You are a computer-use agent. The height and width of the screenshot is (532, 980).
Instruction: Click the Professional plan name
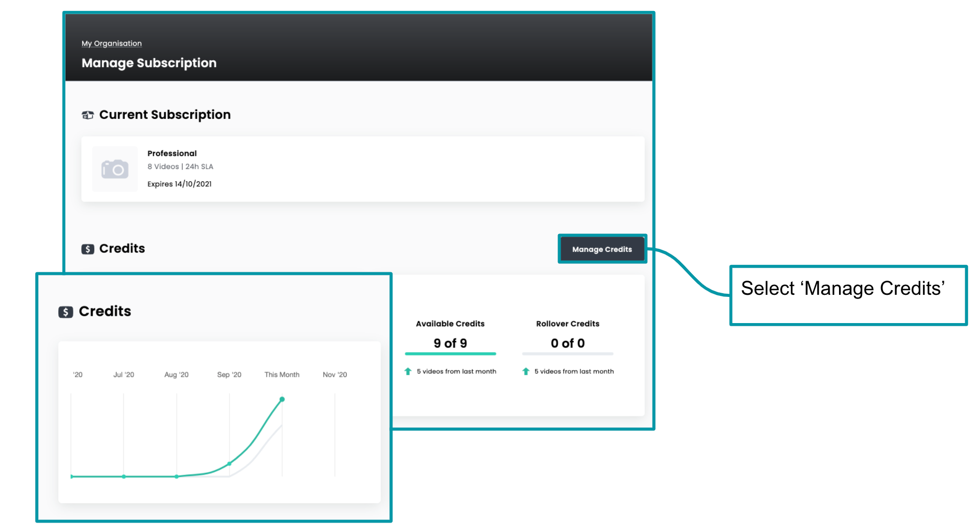click(x=172, y=153)
